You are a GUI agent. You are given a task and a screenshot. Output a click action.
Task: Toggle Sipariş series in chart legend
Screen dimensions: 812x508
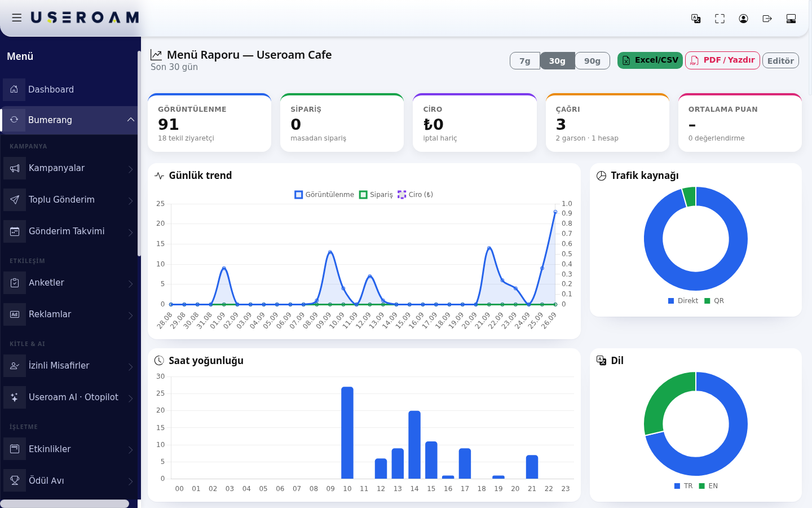pos(376,195)
